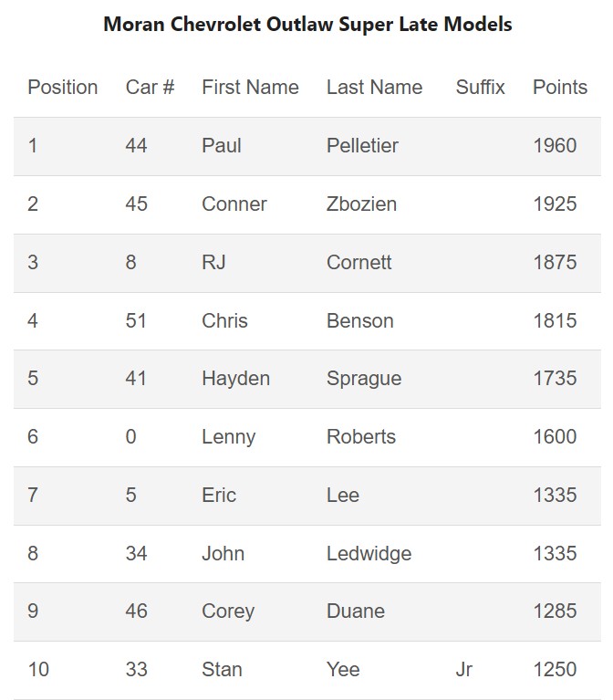Click last name Sprague
This screenshot has width=613, height=700.
[x=363, y=379]
